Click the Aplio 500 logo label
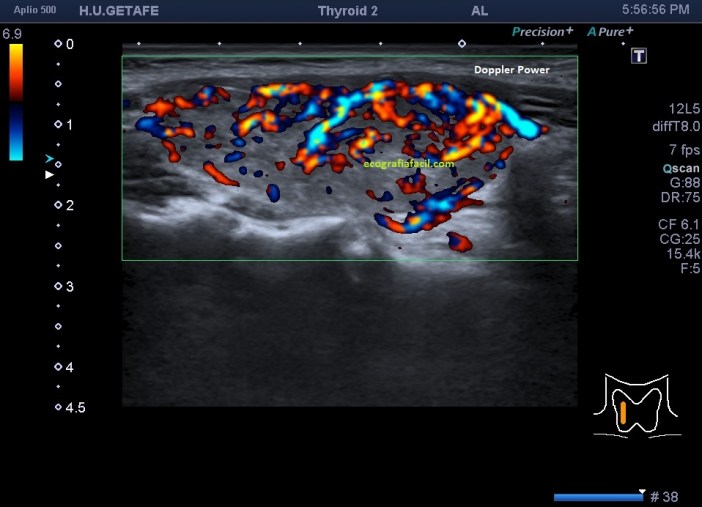Image resolution: width=702 pixels, height=507 pixels. point(33,9)
